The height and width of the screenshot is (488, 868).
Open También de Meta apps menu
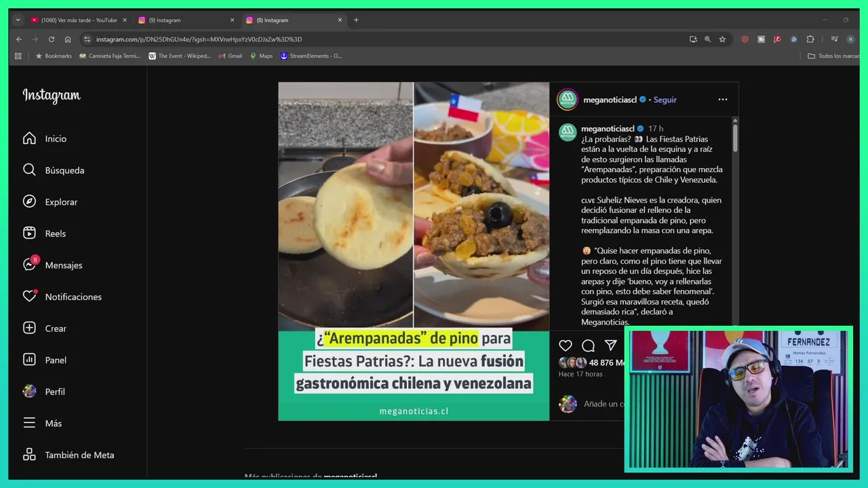click(x=29, y=455)
